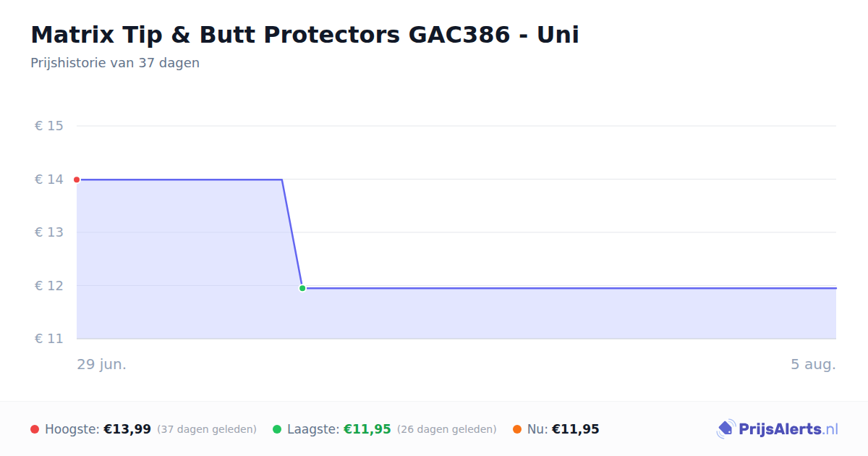Click the 26 dagen geleden note
The width and height of the screenshot is (868, 456).
click(447, 429)
